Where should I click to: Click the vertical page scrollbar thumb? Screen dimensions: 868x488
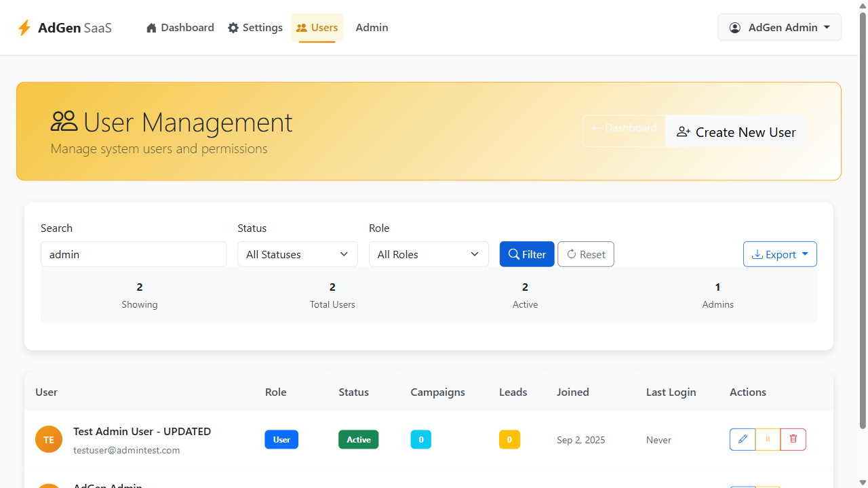click(863, 220)
